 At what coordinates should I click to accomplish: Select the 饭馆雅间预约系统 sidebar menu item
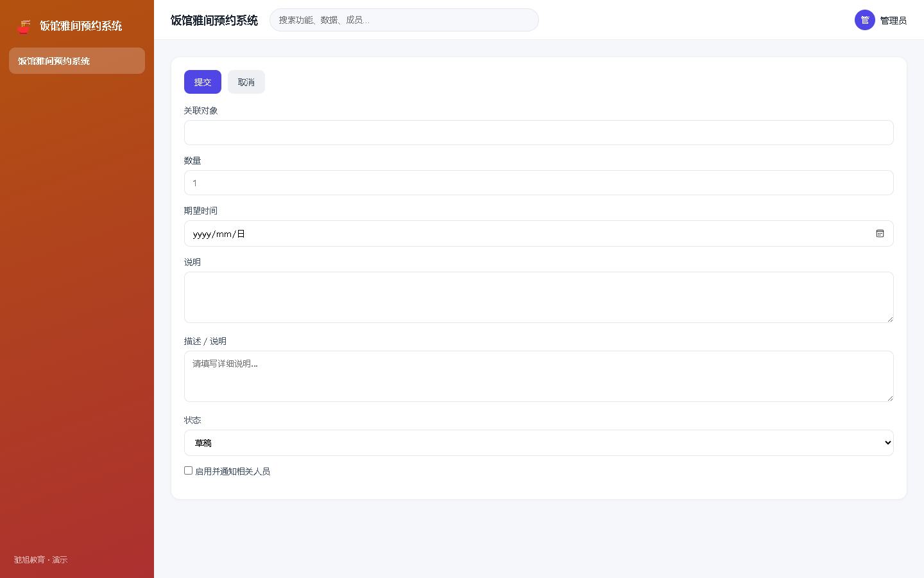tap(77, 61)
